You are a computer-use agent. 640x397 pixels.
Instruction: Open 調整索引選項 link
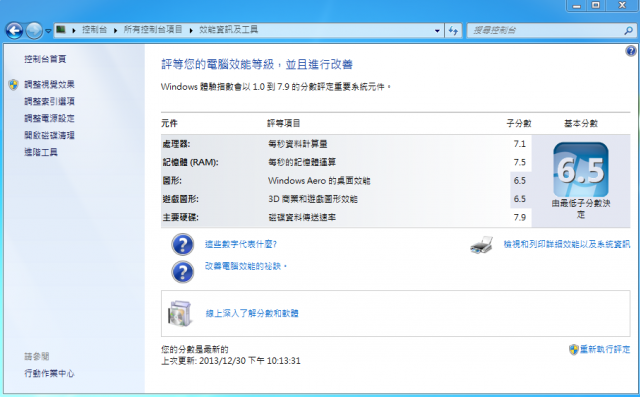click(x=49, y=101)
